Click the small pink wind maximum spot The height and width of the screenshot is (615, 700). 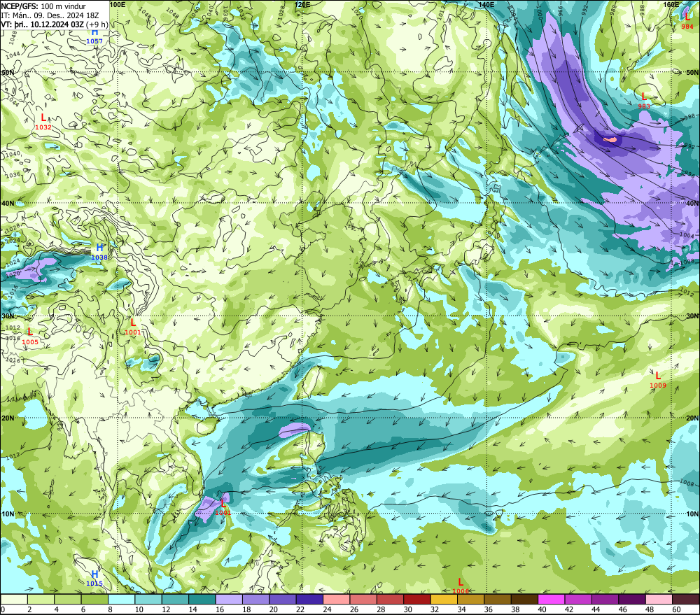[x=610, y=140]
